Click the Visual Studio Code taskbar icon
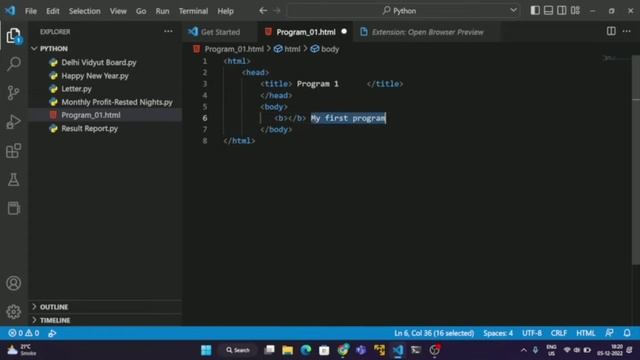This screenshot has height=360, width=640. click(398, 350)
